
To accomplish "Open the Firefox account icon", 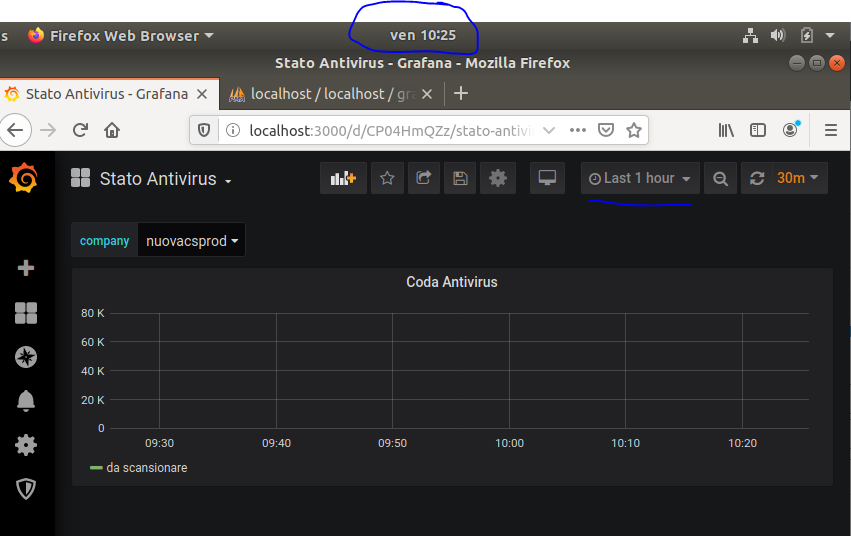I will 790,130.
